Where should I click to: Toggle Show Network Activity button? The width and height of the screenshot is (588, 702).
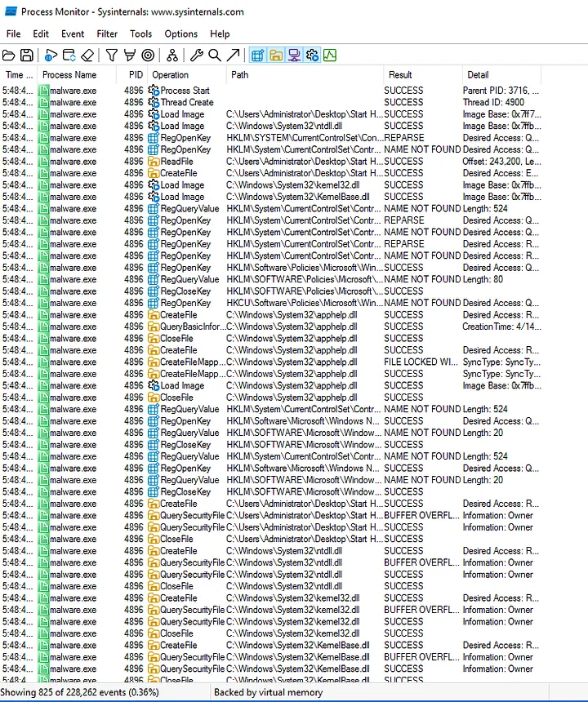(x=294, y=56)
